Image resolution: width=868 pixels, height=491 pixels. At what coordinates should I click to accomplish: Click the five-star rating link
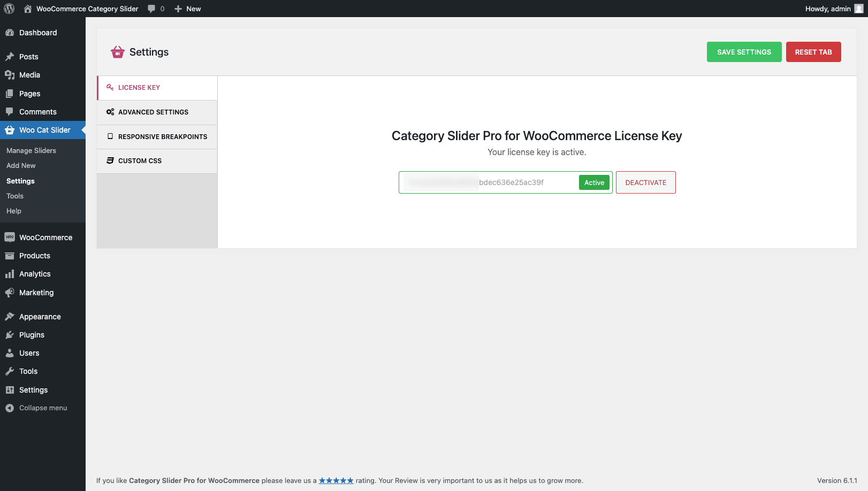pos(336,480)
